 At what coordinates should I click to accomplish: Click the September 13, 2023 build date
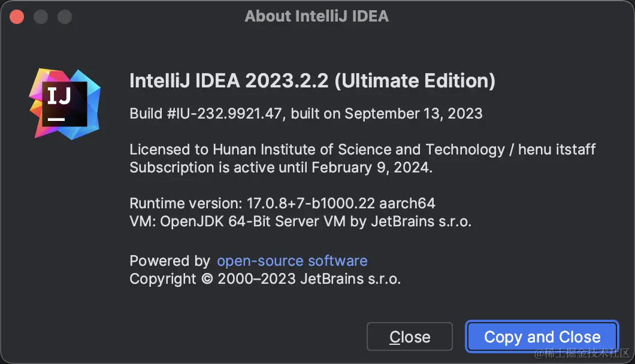[413, 114]
